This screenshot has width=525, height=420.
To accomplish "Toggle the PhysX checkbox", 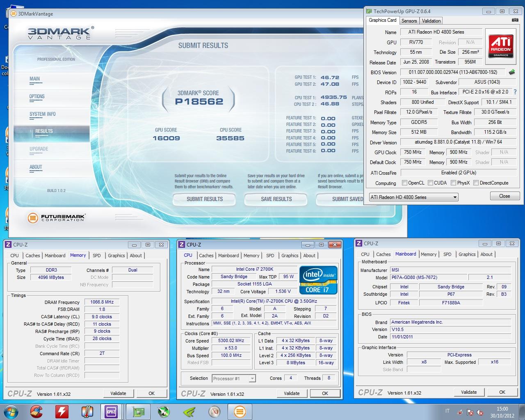I will [x=453, y=183].
